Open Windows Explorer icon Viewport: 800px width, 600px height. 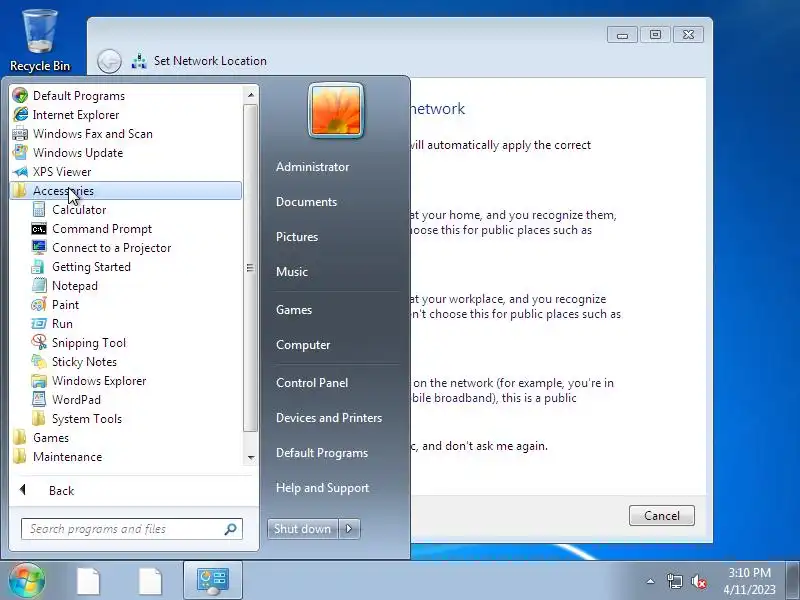(x=39, y=381)
